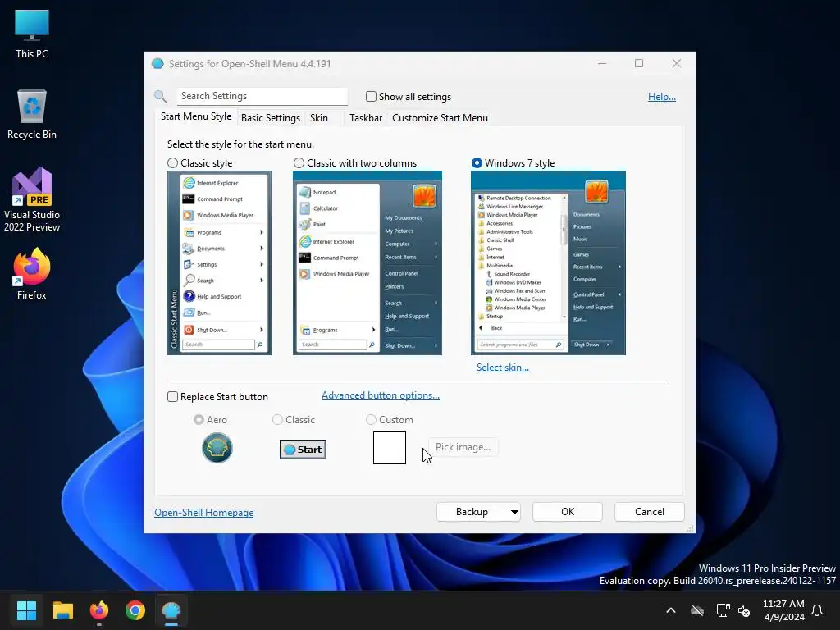
Task: Open the muted volume tray icon
Action: 743,610
